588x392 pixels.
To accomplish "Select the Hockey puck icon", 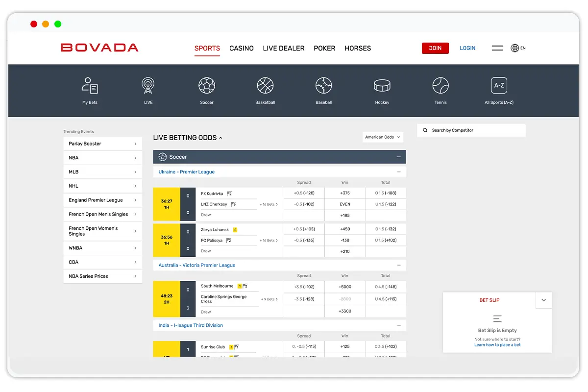I will click(x=382, y=86).
